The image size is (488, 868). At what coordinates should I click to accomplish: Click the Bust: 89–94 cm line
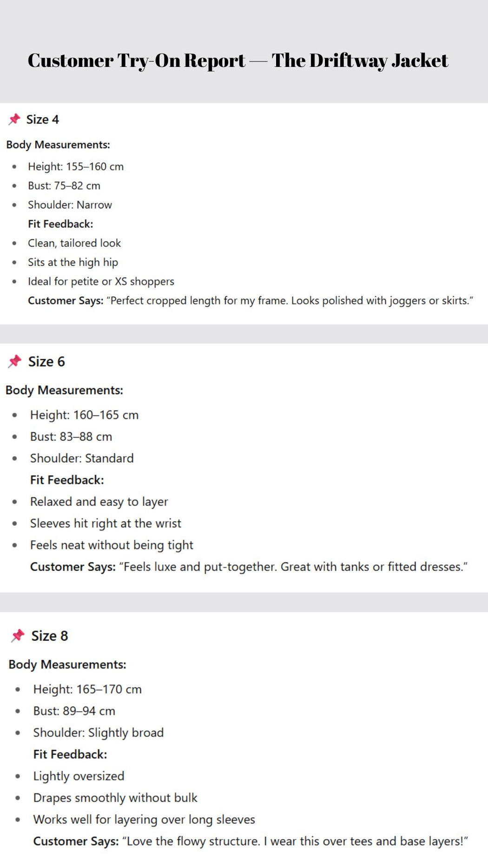point(74,711)
